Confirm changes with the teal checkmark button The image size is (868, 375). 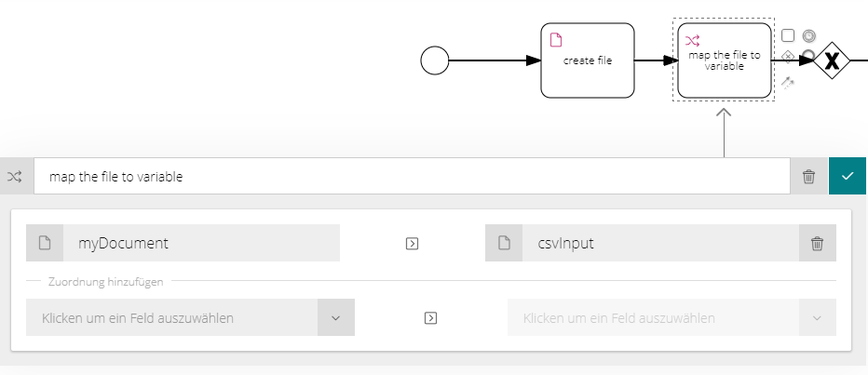pyautogui.click(x=847, y=177)
